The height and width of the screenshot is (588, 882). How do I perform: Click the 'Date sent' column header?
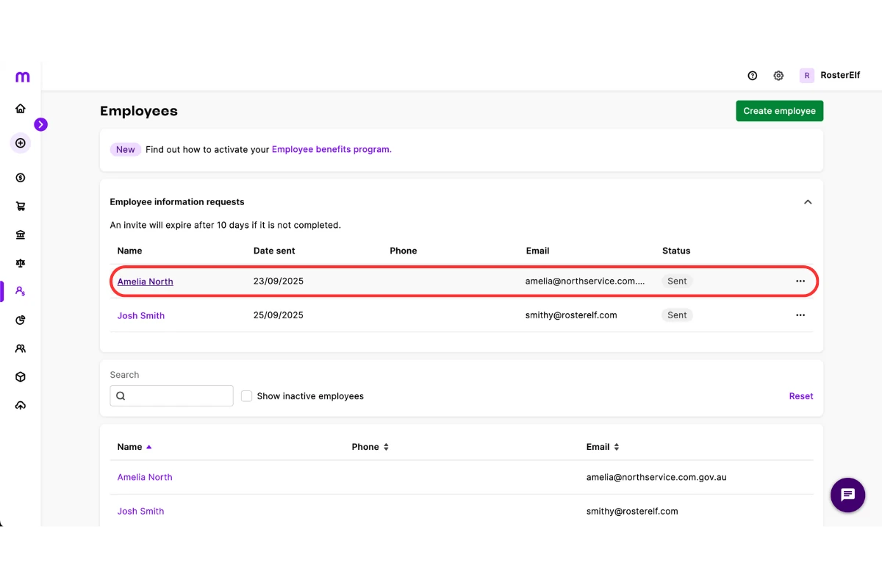coord(274,251)
